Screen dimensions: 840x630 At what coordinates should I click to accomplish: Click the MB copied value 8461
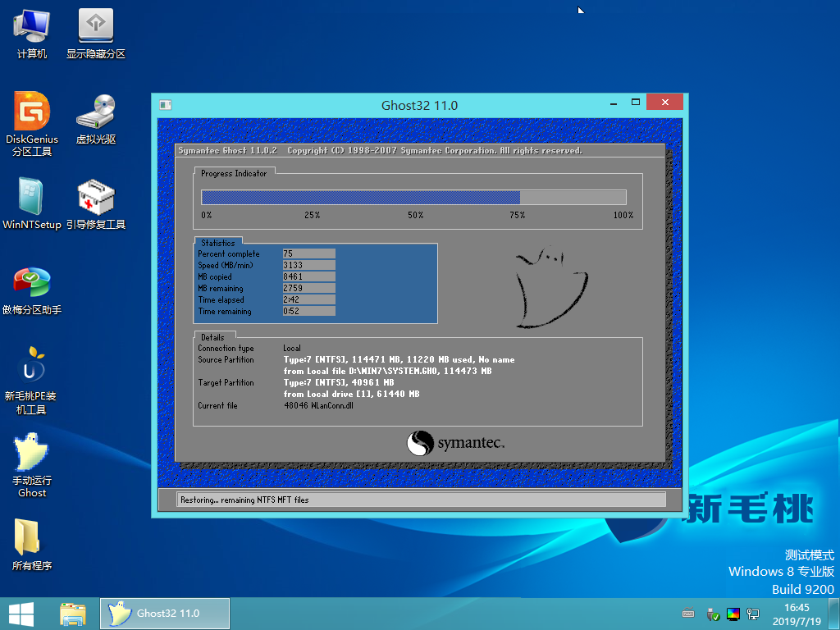(309, 276)
